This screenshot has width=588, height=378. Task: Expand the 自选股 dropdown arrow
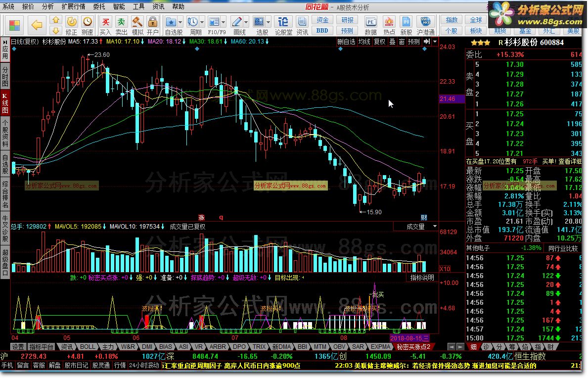[x=181, y=22]
